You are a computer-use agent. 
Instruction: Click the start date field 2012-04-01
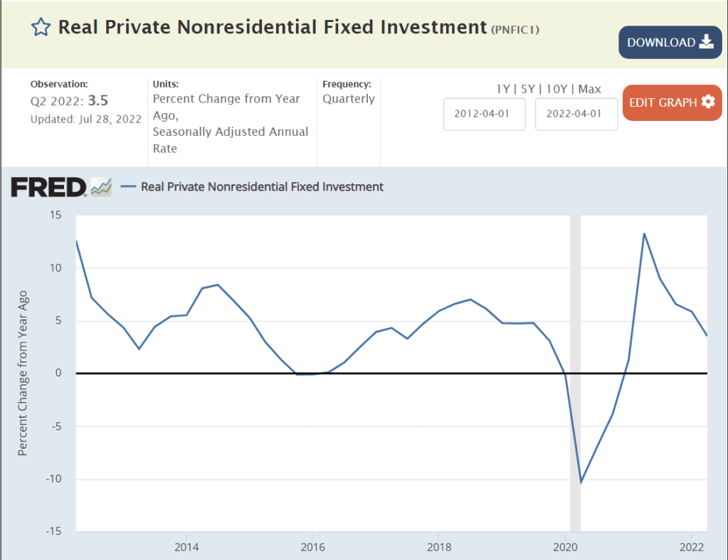coord(485,115)
